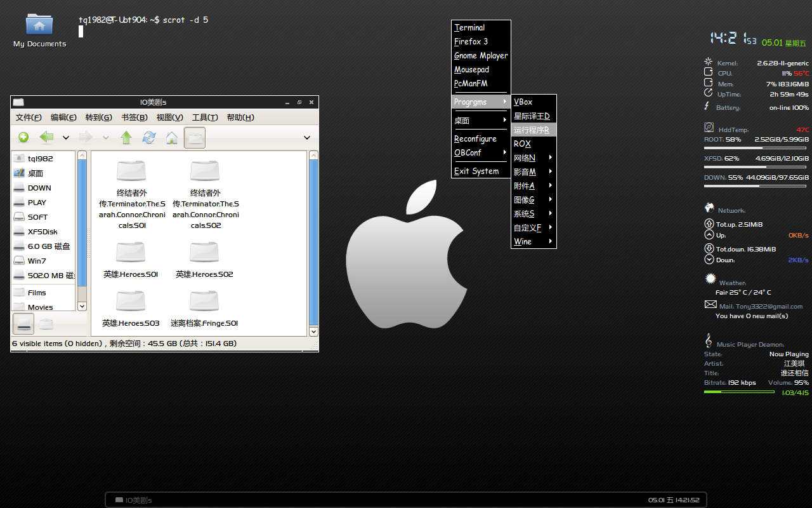This screenshot has height=508, width=812.
Task: Open the home folder icon
Action: 171,137
